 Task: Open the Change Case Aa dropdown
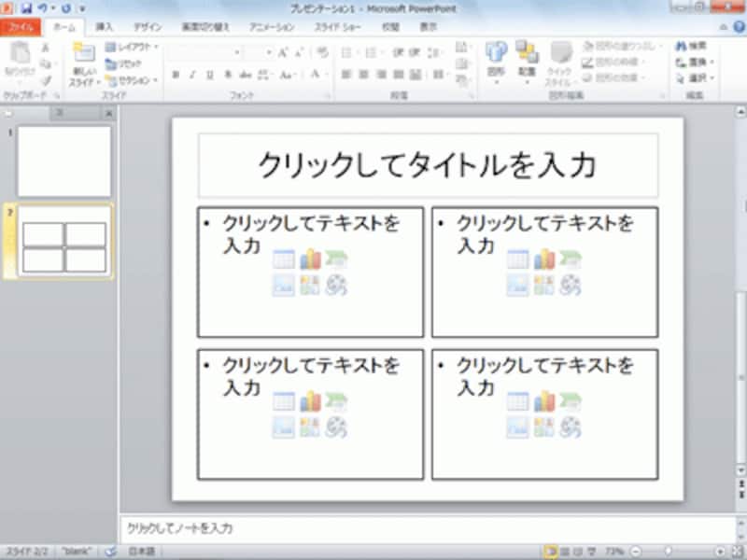point(289,75)
